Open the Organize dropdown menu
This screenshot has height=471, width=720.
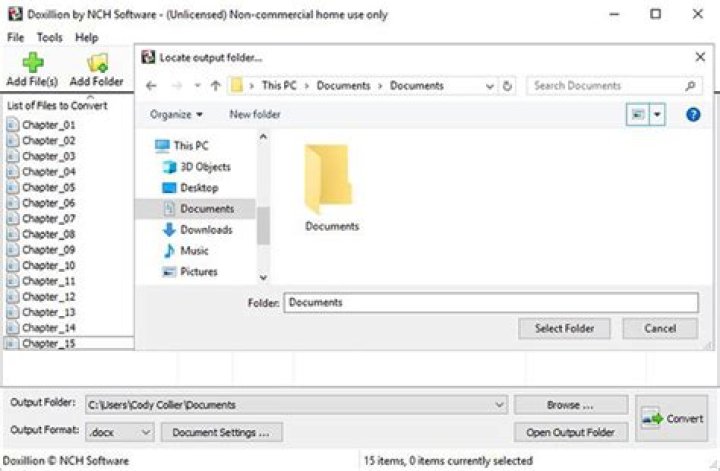pyautogui.click(x=176, y=115)
